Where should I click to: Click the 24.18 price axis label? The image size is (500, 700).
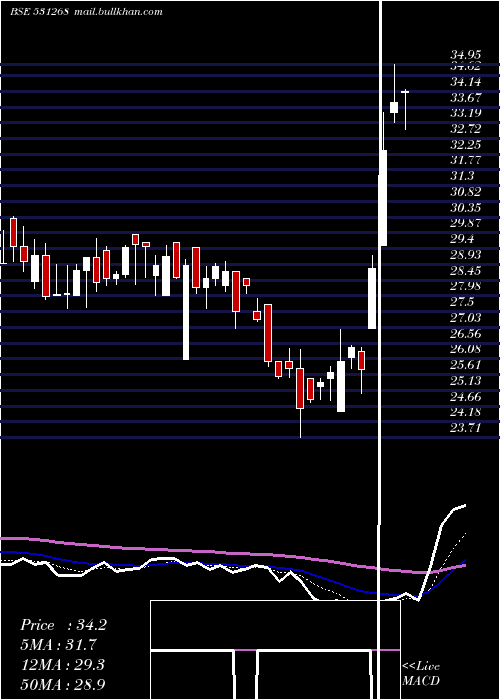click(x=466, y=412)
